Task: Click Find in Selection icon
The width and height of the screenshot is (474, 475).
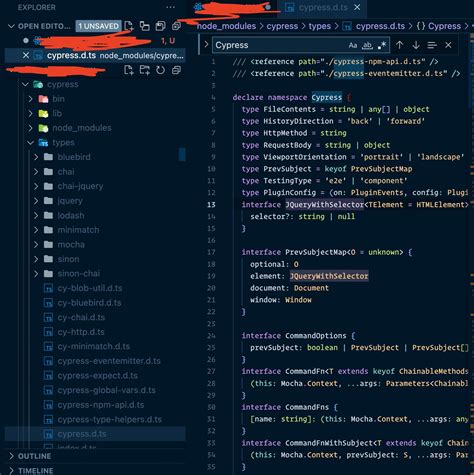Action: tap(432, 45)
